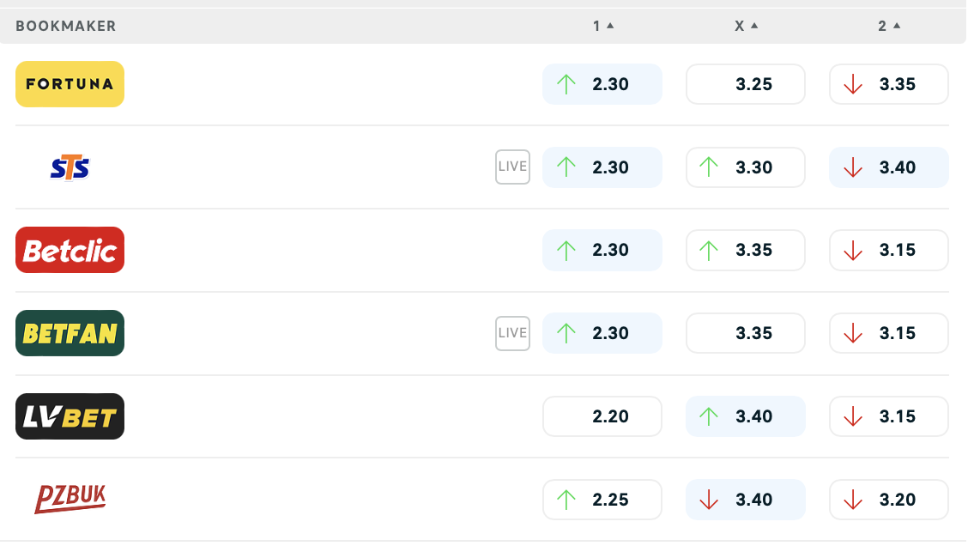
Task: Open the PZBUK bookmaker logo
Action: coord(70,499)
